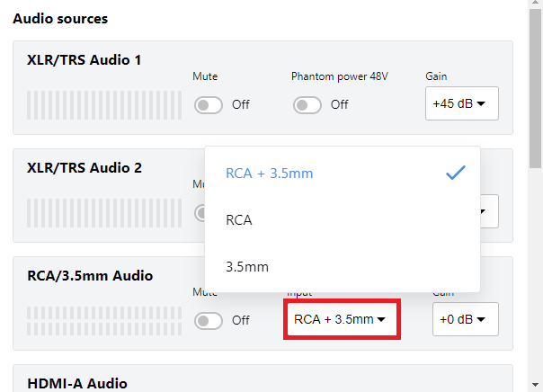Click the scroll down arrow of scrollbar

click(536, 385)
